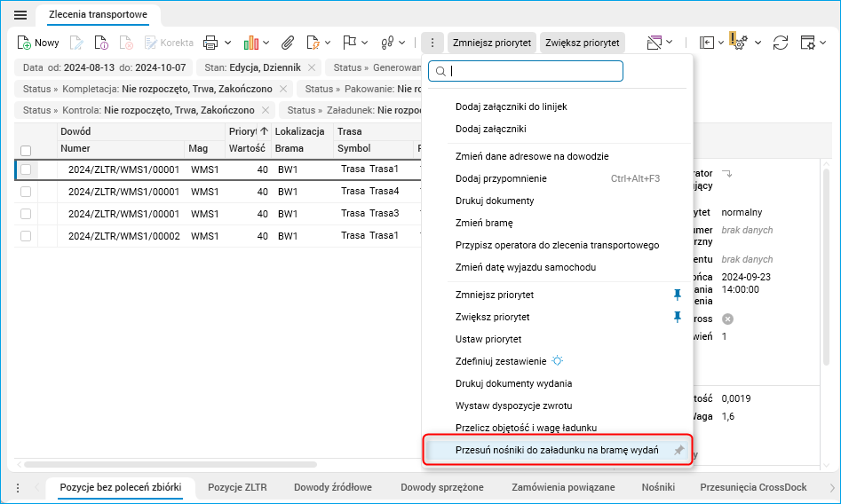Expand the flag dropdown arrow
The image size is (841, 504).
(x=365, y=43)
